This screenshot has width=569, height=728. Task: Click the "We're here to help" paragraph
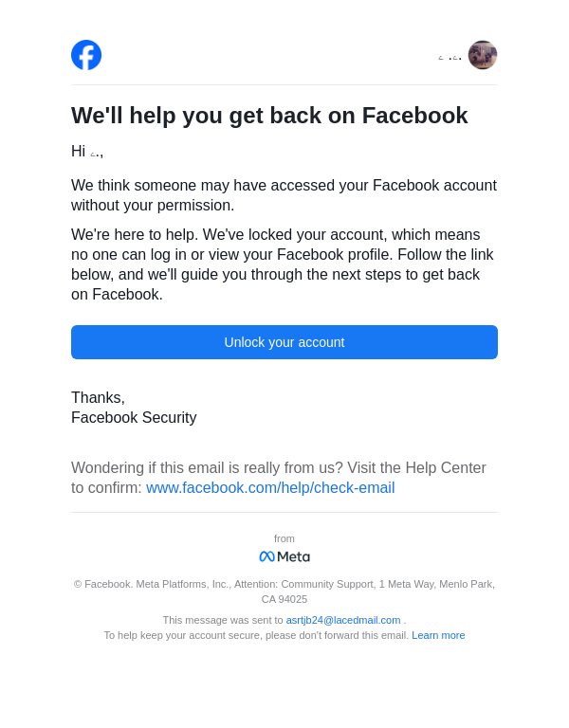(283, 264)
